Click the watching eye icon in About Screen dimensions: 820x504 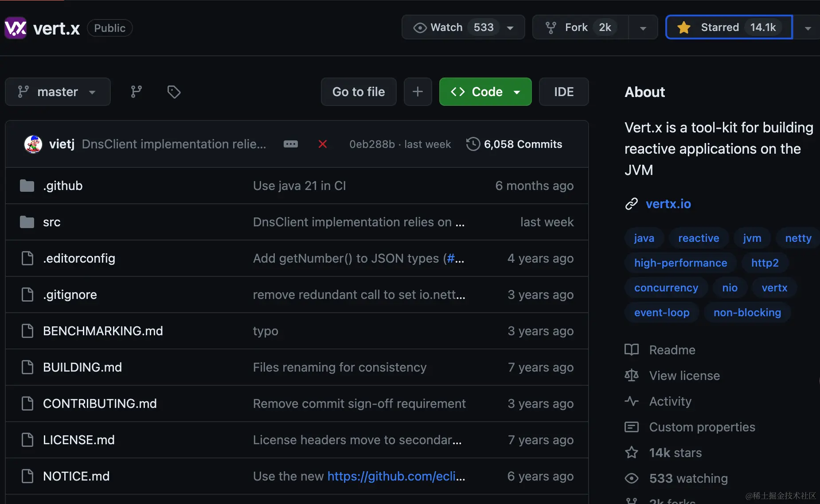632,478
